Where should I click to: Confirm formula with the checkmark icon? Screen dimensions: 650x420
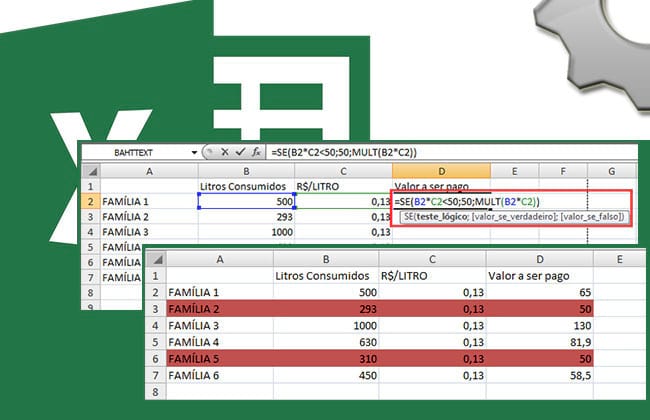pyautogui.click(x=240, y=152)
